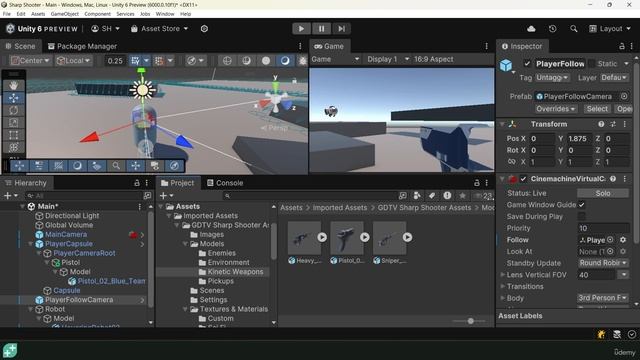The height and width of the screenshot is (360, 640).
Task: Start Play mode with the Play button
Action: (301, 29)
